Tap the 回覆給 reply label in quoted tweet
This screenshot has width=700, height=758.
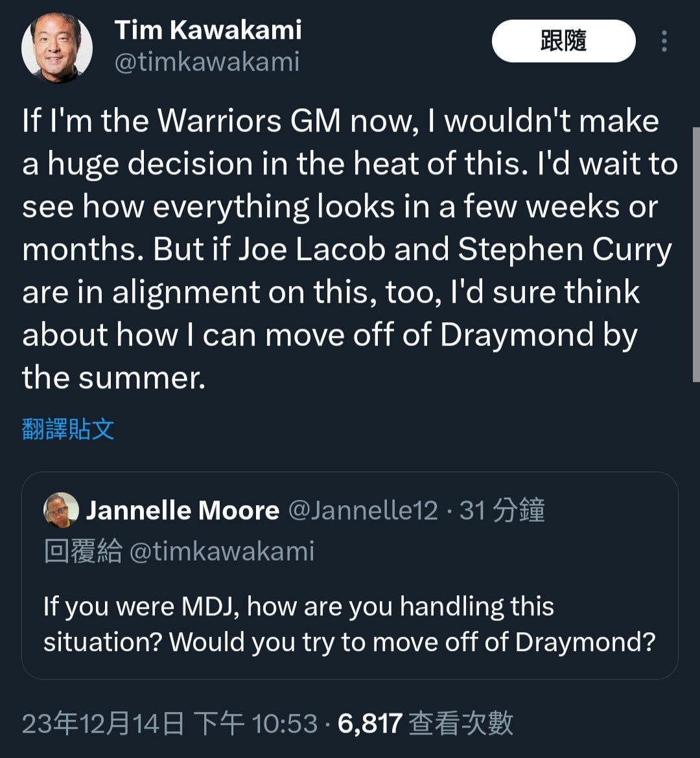[83, 551]
